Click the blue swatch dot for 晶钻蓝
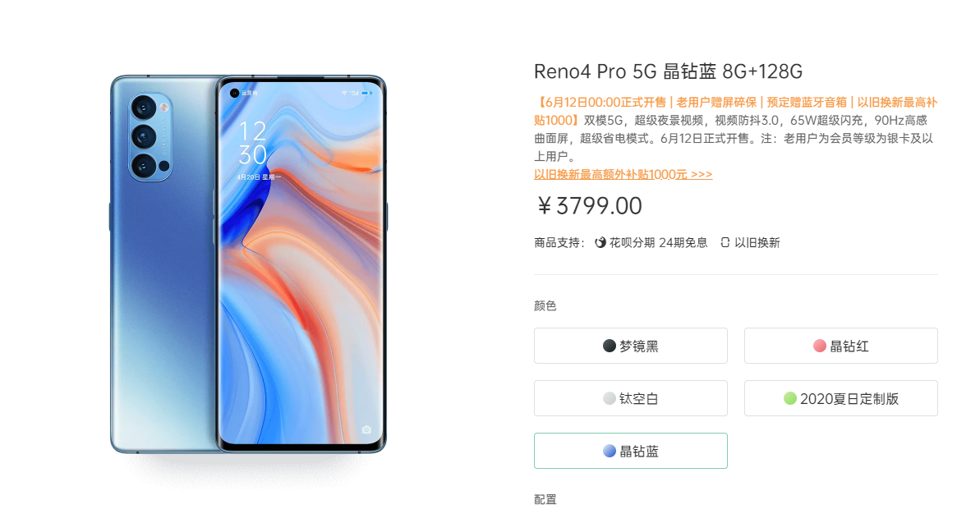Viewport: 980px width, 514px height. click(610, 451)
